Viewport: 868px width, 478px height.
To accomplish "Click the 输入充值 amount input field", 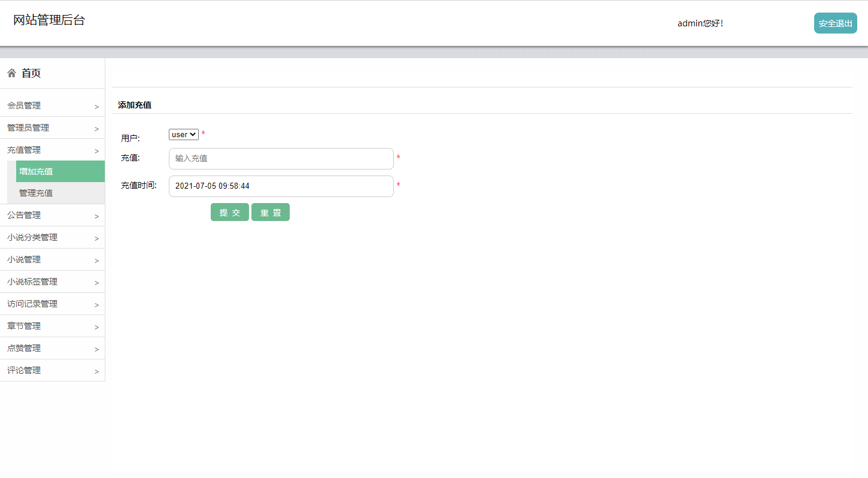I will pos(281,158).
